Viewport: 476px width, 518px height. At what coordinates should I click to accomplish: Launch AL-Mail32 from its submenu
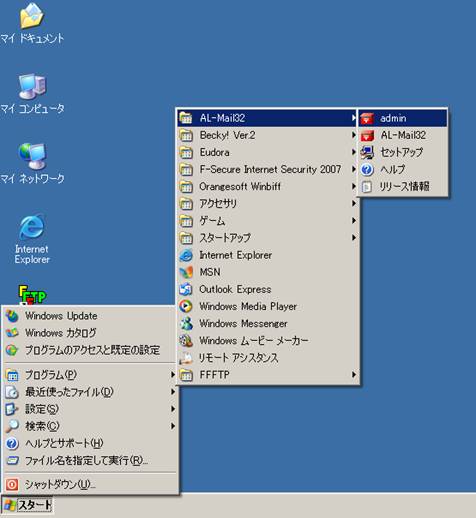pos(403,135)
